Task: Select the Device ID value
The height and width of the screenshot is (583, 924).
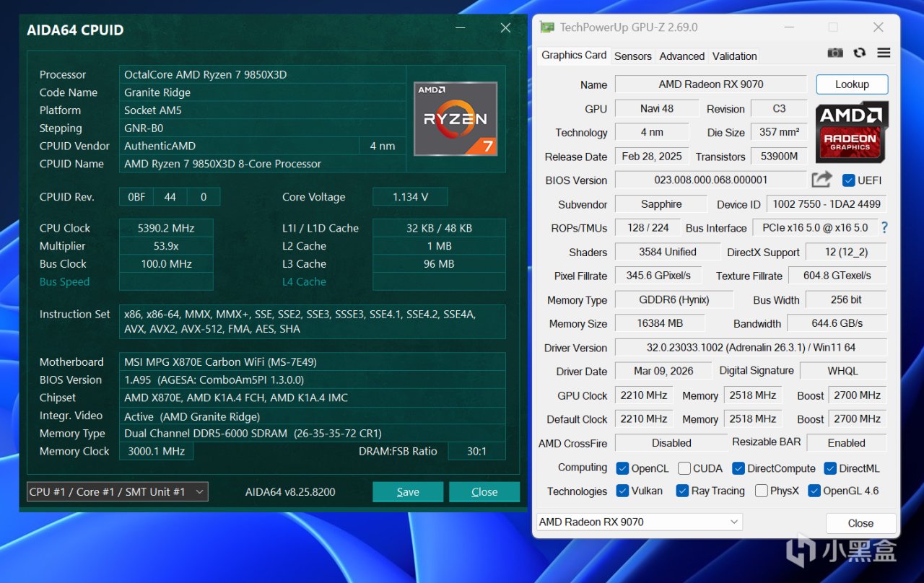Action: click(826, 204)
